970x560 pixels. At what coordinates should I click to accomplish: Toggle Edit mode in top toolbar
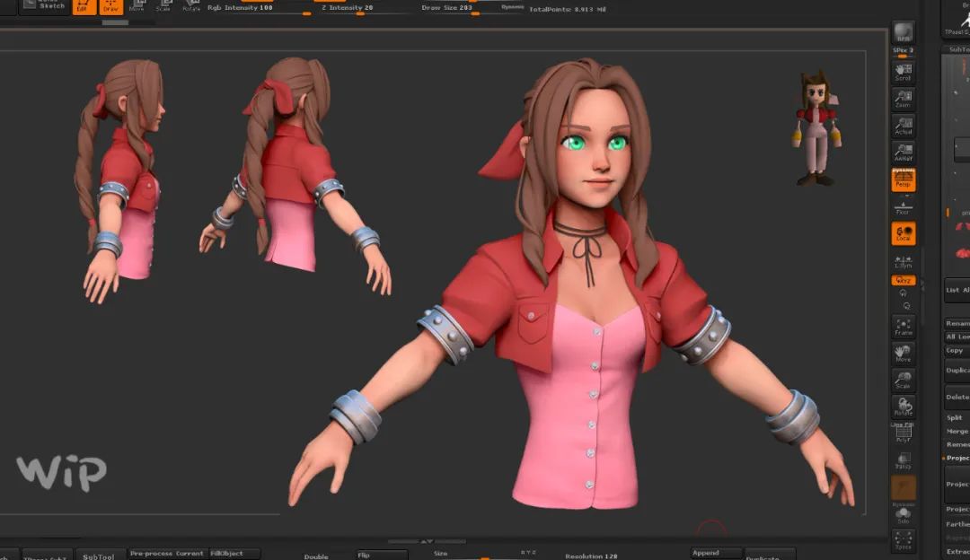coord(84,6)
